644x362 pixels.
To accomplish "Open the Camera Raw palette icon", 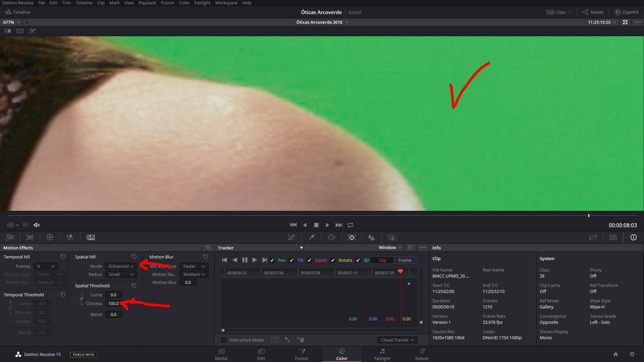I will coord(10,237).
